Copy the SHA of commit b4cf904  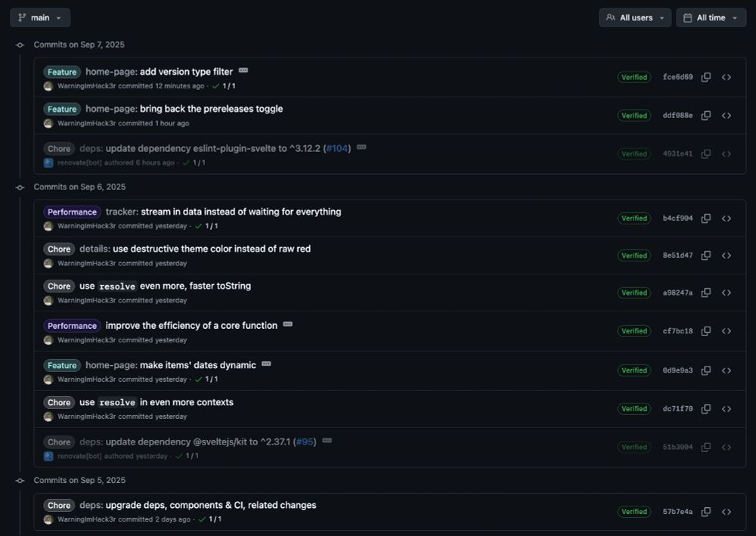pos(706,217)
